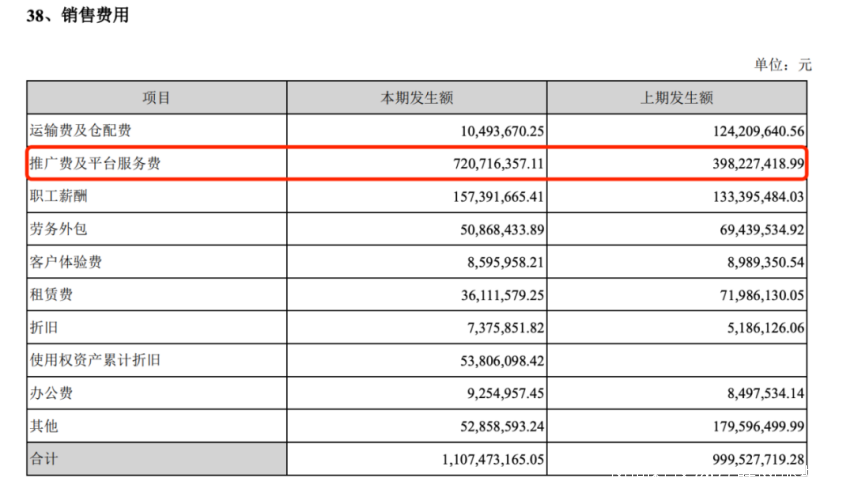854x501 pixels.
Task: Select the 本期发生额 column header
Action: [417, 98]
